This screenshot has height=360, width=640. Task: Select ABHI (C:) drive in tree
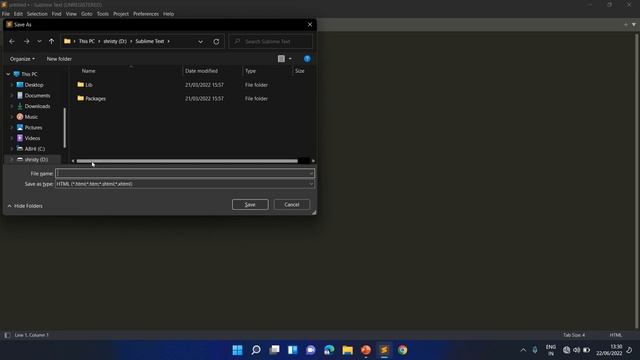pos(35,149)
